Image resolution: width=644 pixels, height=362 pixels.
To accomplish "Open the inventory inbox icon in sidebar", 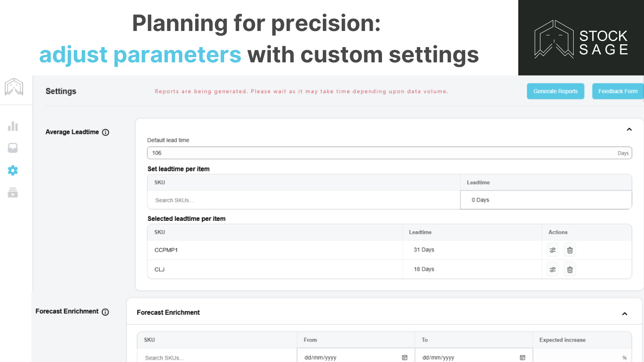I will [x=13, y=148].
